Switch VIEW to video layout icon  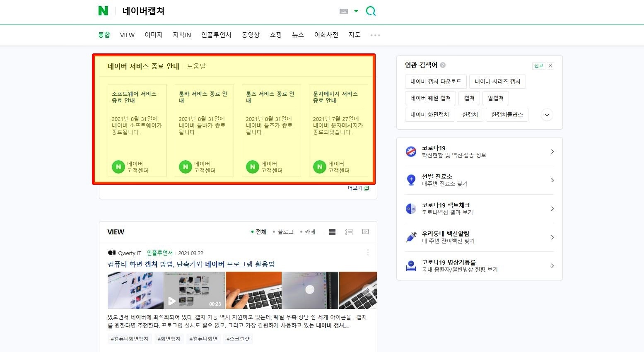(365, 232)
